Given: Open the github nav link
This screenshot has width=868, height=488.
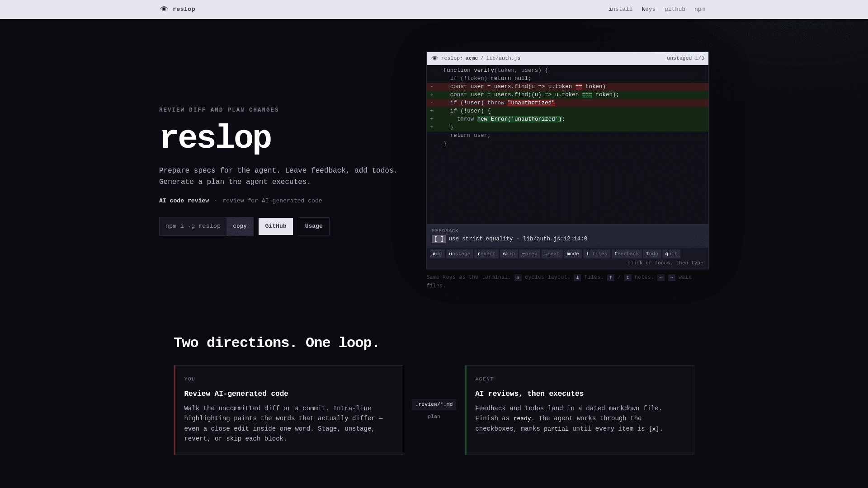Looking at the screenshot, I should pos(675,9).
